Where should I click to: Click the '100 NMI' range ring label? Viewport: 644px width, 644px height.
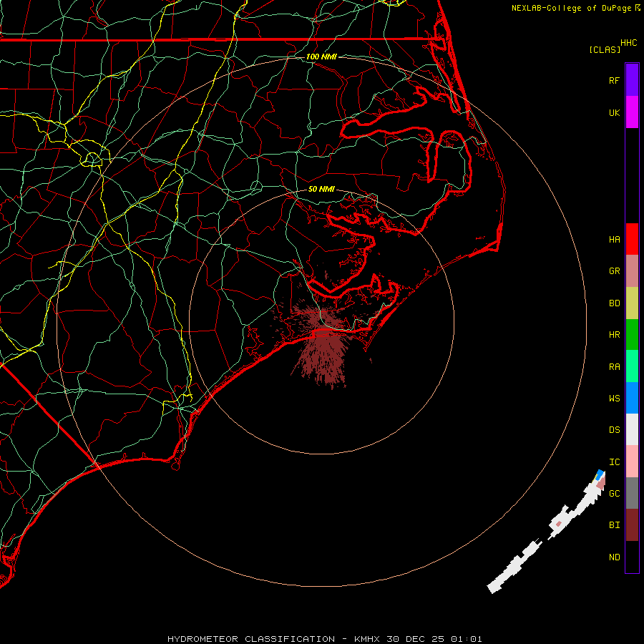coord(321,57)
